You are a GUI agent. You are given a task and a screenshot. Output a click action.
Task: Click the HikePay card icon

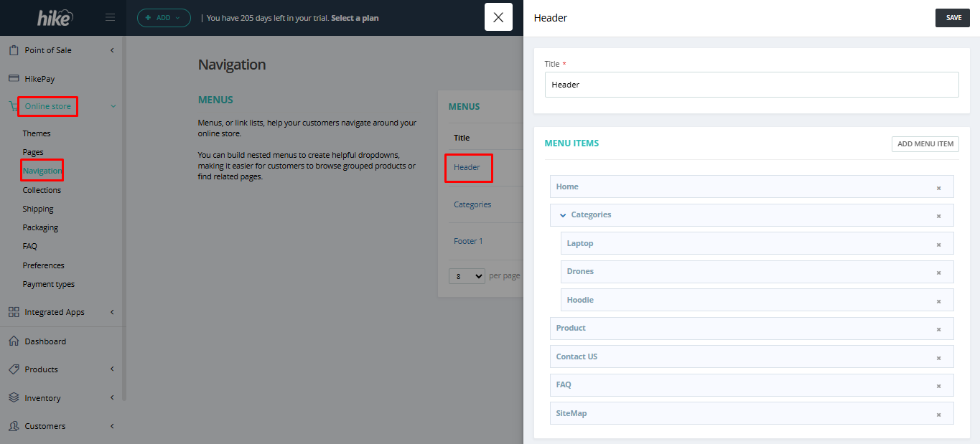pyautogui.click(x=13, y=79)
